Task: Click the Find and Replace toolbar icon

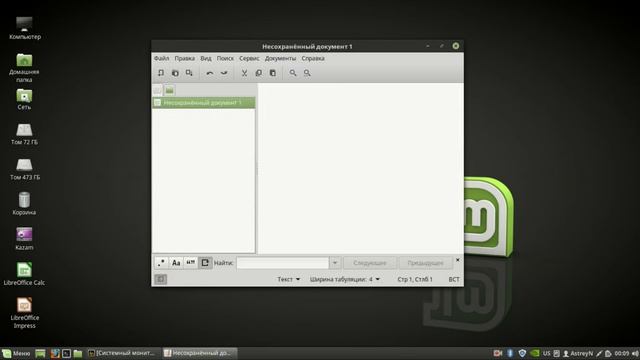Action: pyautogui.click(x=307, y=73)
